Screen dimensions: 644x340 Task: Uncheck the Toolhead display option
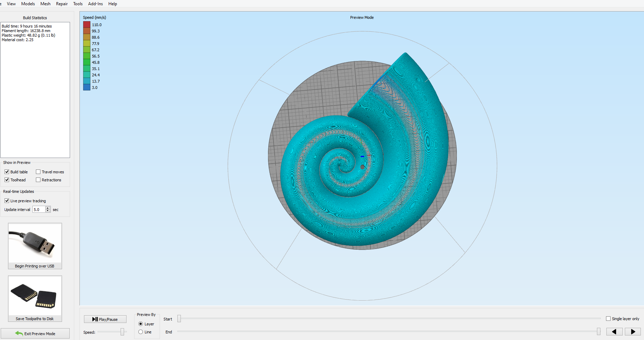click(x=7, y=180)
